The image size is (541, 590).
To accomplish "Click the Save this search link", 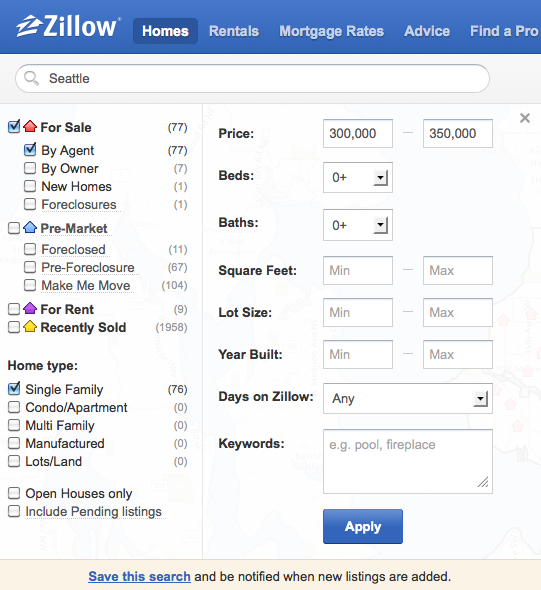I will 139,576.
